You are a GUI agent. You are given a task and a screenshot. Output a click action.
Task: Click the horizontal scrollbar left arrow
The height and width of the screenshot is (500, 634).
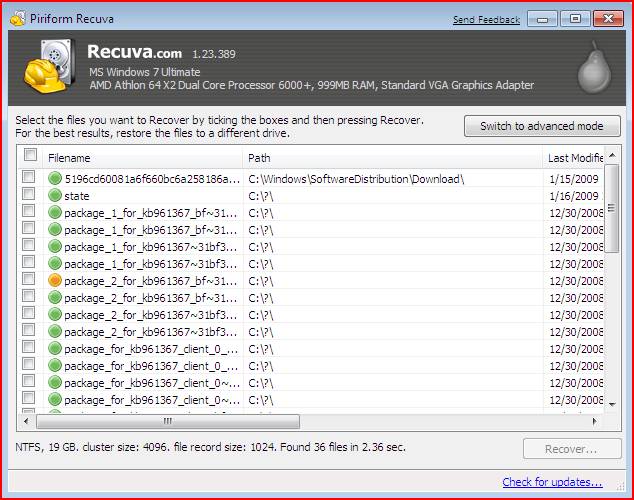coord(26,421)
